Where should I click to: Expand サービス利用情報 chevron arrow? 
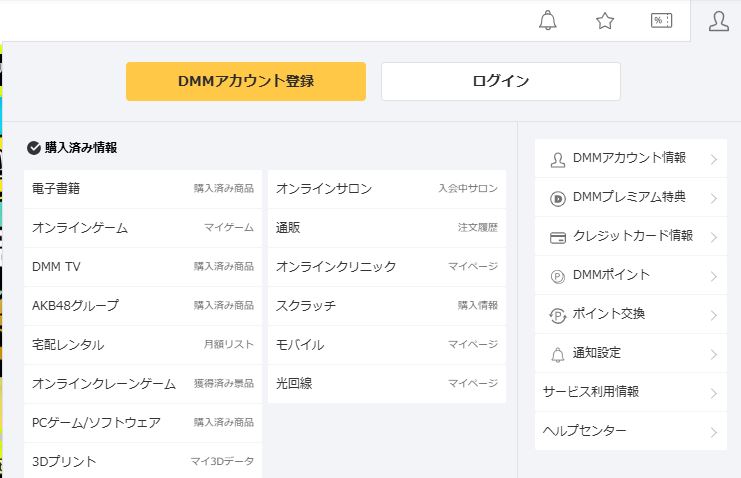pyautogui.click(x=714, y=393)
